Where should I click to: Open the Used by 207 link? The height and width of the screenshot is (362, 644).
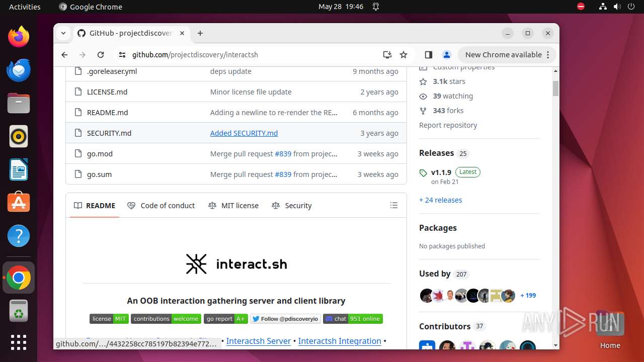(x=444, y=274)
